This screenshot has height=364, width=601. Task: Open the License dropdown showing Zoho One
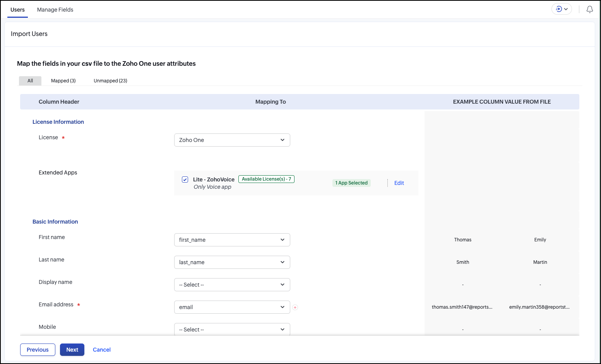232,140
